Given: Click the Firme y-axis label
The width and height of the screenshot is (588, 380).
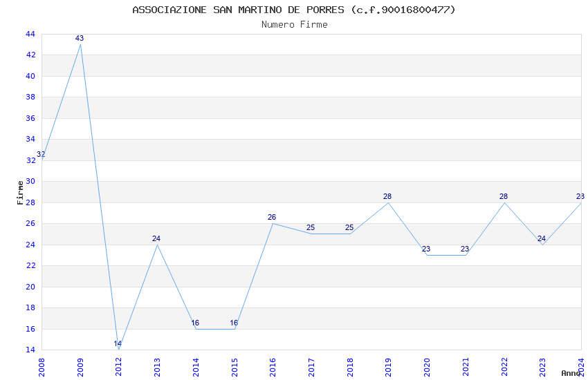Looking at the screenshot, I should pos(20,193).
